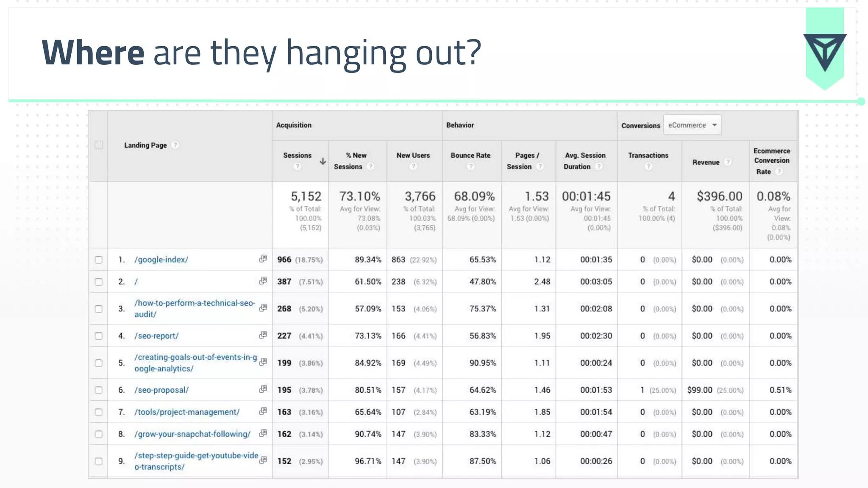The width and height of the screenshot is (868, 488).
Task: Tick the checkbox for row 9
Action: [x=99, y=461]
